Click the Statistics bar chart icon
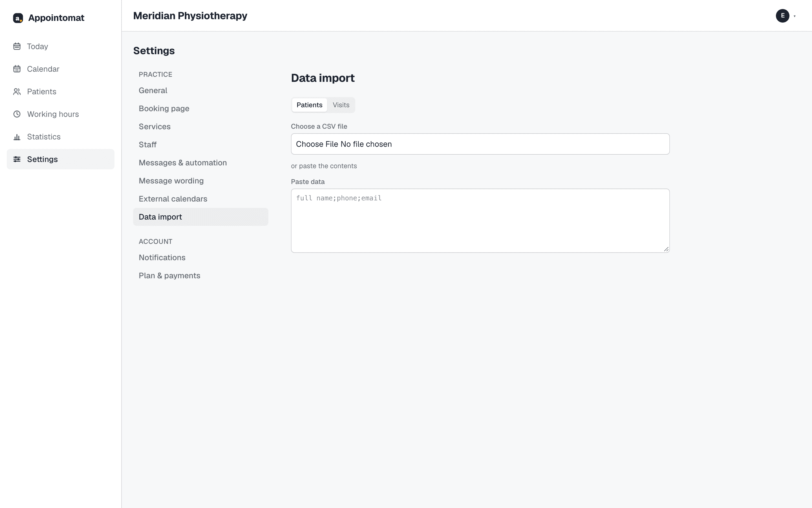This screenshot has width=812, height=508. [17, 137]
